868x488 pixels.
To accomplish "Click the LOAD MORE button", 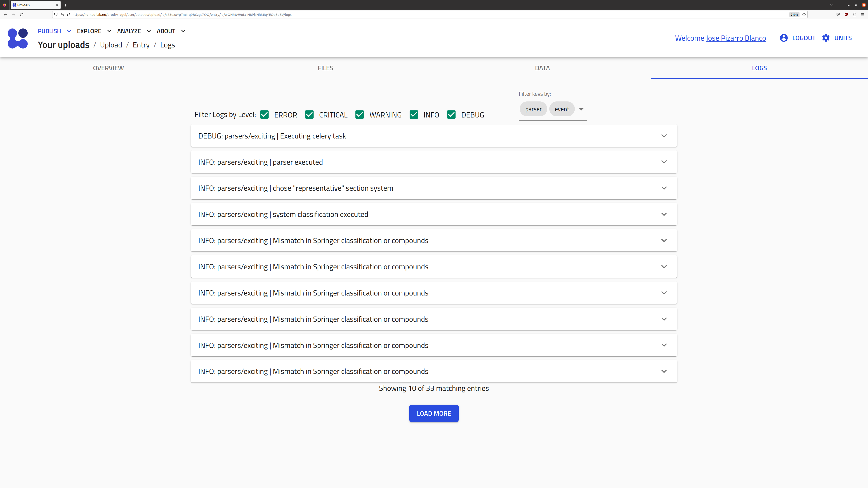I will point(434,413).
